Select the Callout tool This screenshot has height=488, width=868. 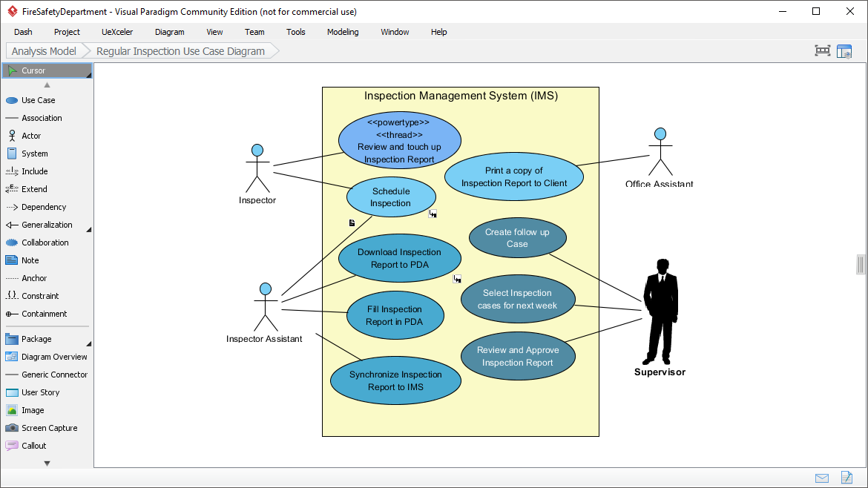click(33, 446)
